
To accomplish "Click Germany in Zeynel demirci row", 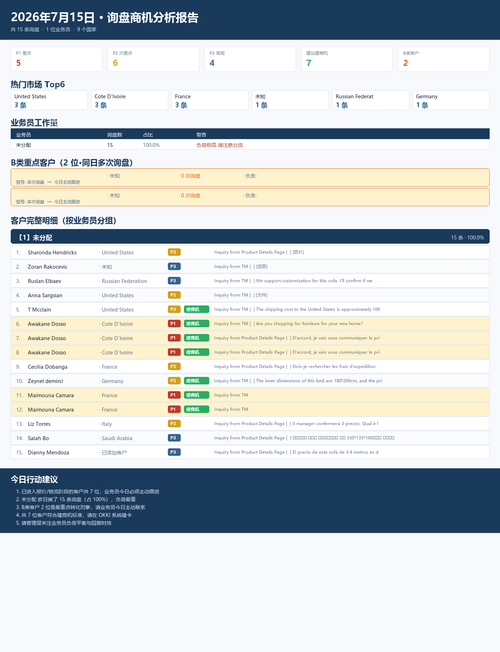I will [x=112, y=381].
